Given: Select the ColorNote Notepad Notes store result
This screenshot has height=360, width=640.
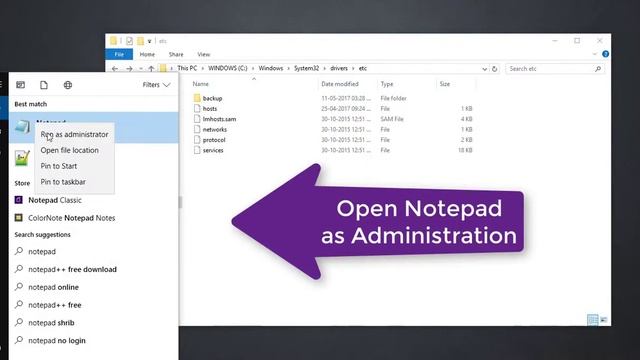Looking at the screenshot, I should coord(71,218).
